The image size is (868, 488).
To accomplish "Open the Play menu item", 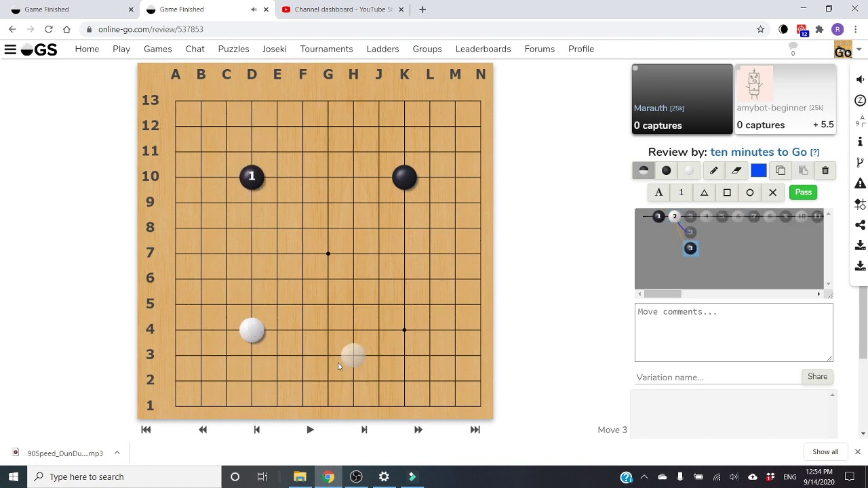I will point(121,49).
